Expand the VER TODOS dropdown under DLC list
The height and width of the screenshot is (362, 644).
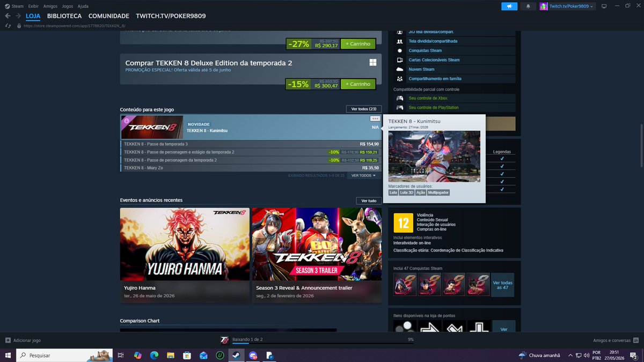pos(363,175)
